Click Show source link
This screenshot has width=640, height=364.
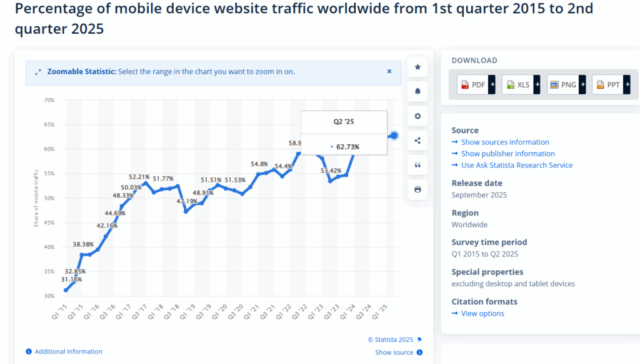point(394,352)
